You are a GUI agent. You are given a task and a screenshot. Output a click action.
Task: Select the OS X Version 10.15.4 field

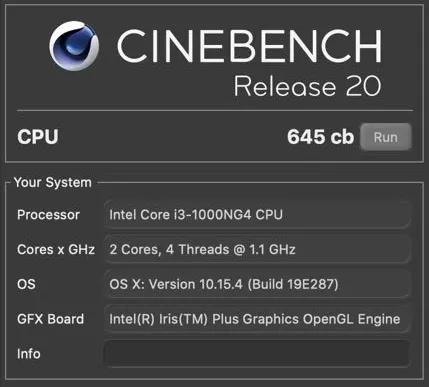coord(257,284)
